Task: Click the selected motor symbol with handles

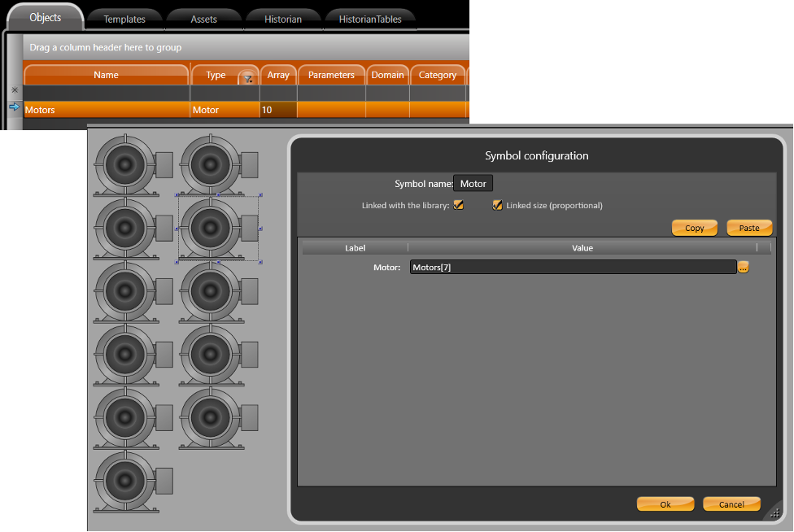Action: click(x=218, y=229)
